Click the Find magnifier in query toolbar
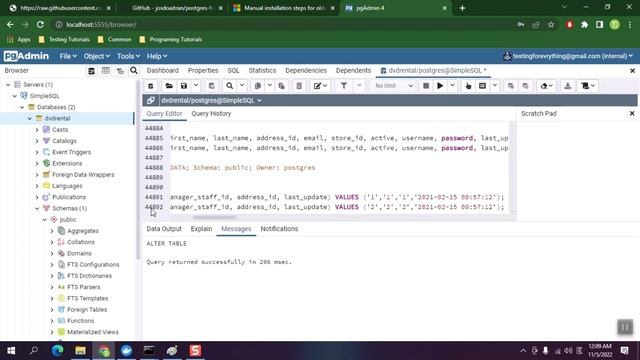 230,86
